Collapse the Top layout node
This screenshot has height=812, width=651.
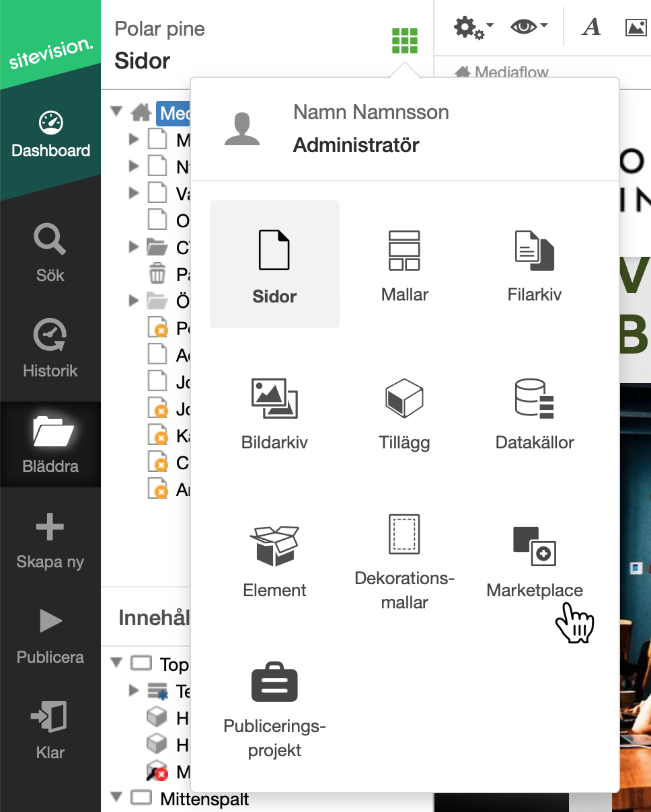(x=117, y=663)
